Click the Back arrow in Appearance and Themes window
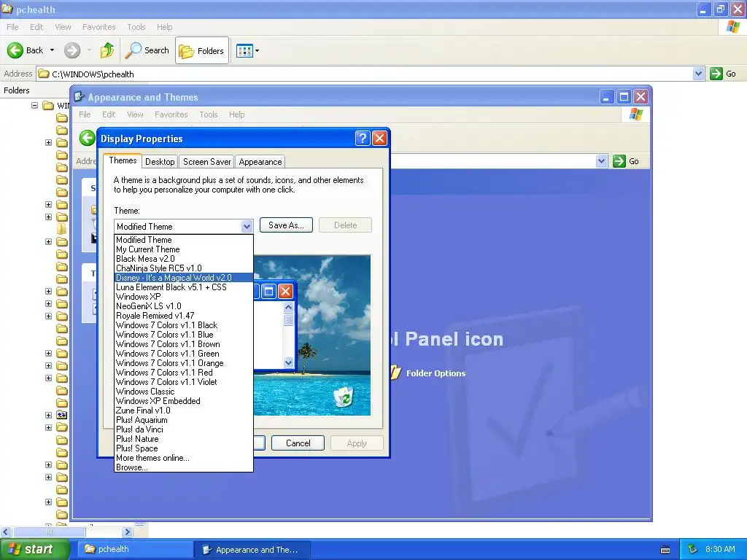The width and height of the screenshot is (747, 560). tap(88, 138)
